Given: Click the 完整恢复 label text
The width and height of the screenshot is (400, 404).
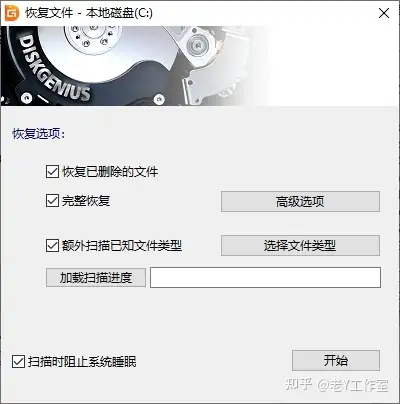Looking at the screenshot, I should pos(86,201).
